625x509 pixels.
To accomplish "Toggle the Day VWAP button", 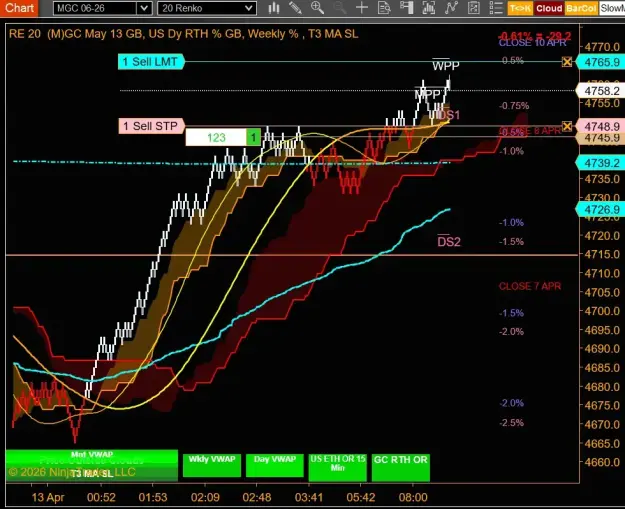I will (275, 465).
